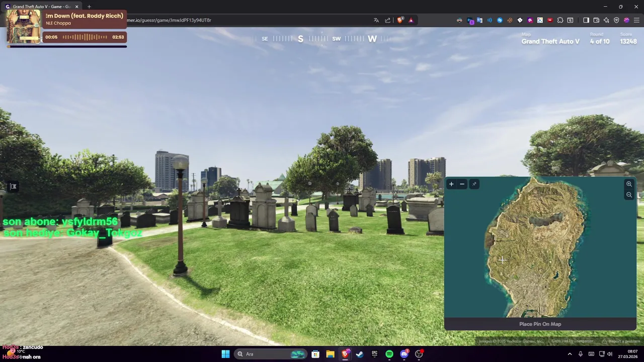Open the Brave VPN shield icon

(616, 20)
